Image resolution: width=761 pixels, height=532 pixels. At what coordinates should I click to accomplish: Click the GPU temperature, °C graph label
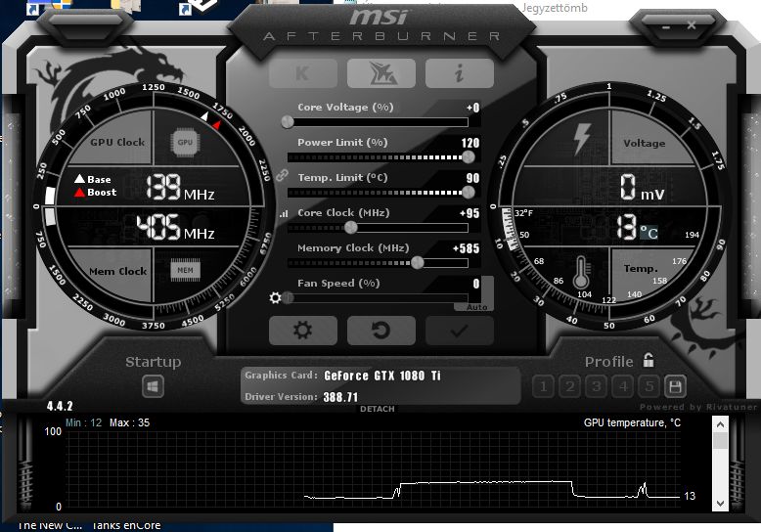click(x=632, y=422)
